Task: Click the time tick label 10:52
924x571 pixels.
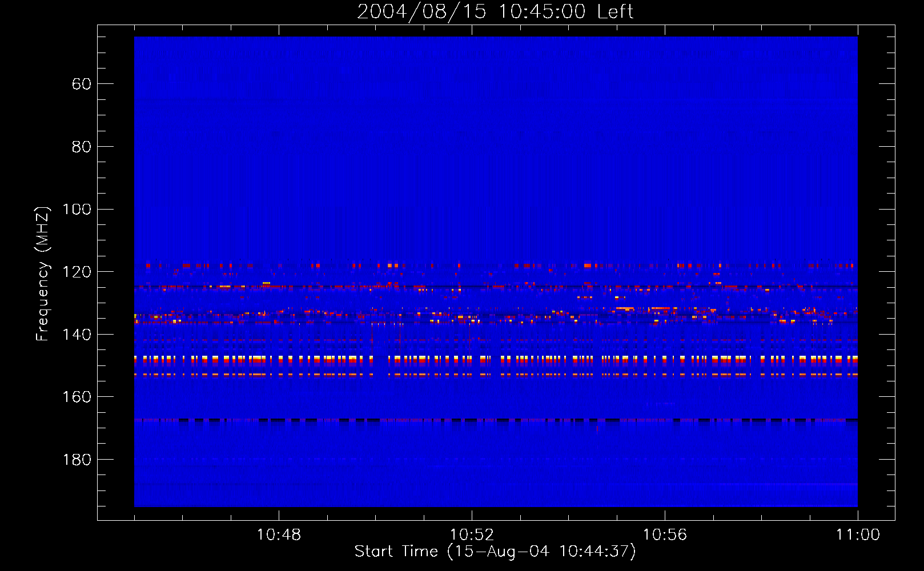Action: [x=472, y=535]
